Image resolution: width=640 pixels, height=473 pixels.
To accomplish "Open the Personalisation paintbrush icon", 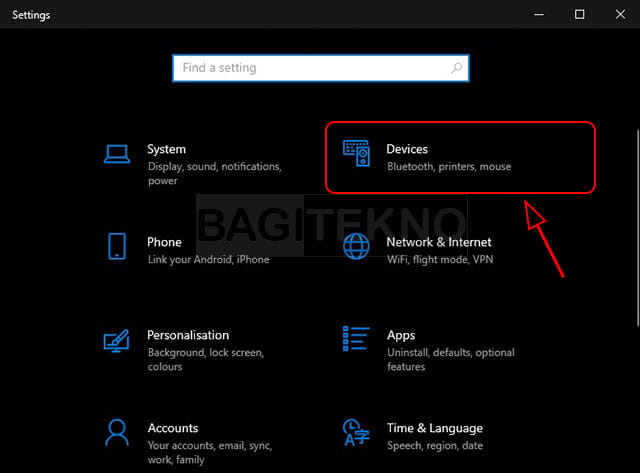I will tap(116, 341).
